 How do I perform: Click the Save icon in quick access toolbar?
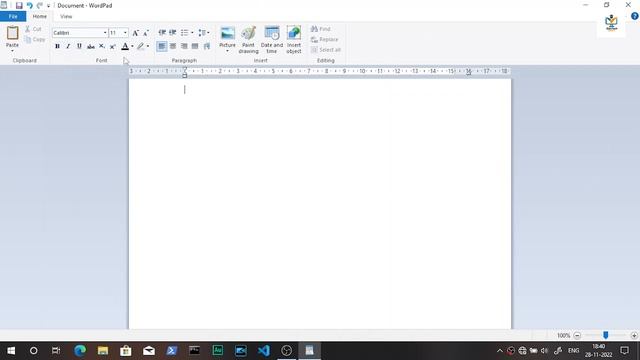click(19, 5)
